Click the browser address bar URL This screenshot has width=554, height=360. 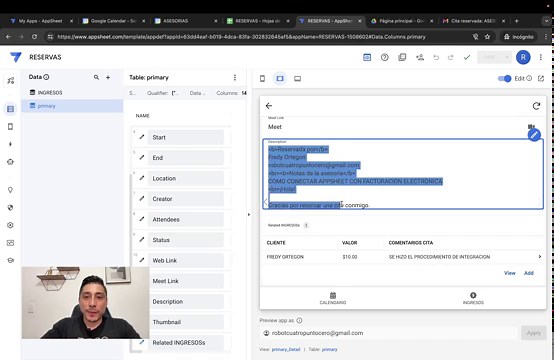click(x=241, y=37)
